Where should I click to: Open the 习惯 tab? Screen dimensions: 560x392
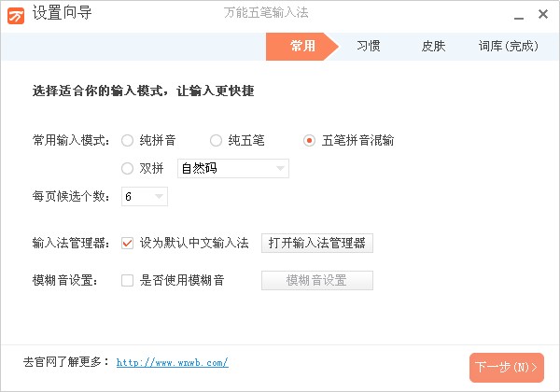pyautogui.click(x=369, y=46)
